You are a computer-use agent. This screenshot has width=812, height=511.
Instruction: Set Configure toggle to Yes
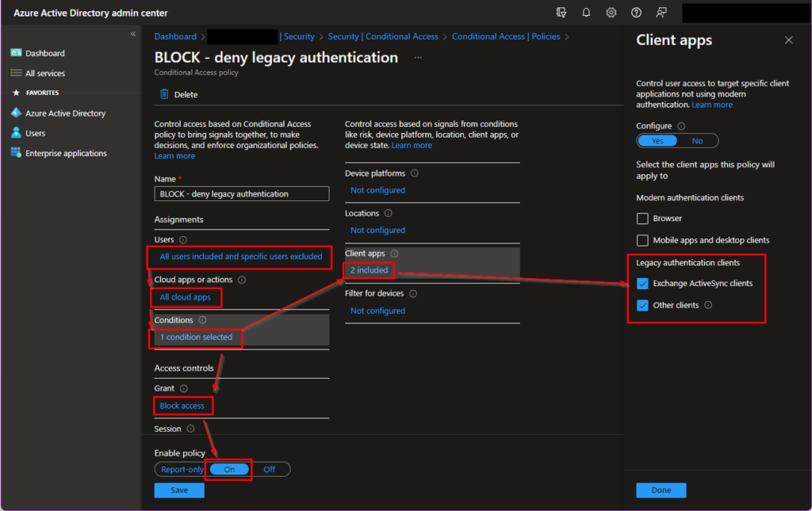(657, 141)
